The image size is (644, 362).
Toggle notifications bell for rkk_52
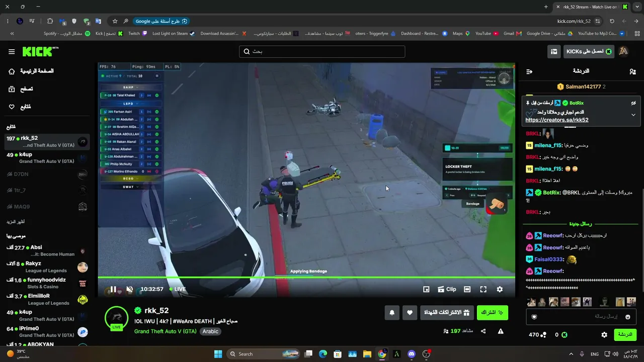pyautogui.click(x=392, y=313)
